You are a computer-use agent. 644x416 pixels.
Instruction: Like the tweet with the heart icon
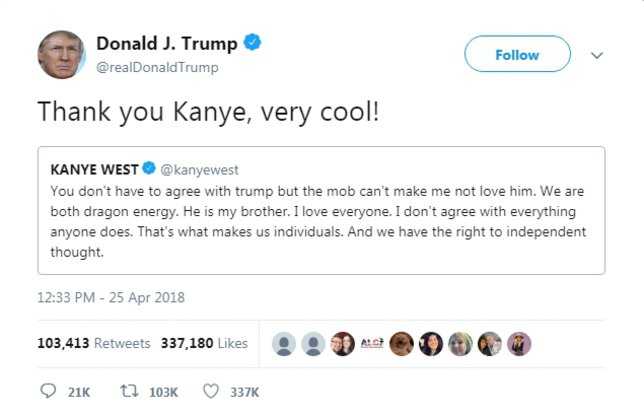[x=211, y=391]
